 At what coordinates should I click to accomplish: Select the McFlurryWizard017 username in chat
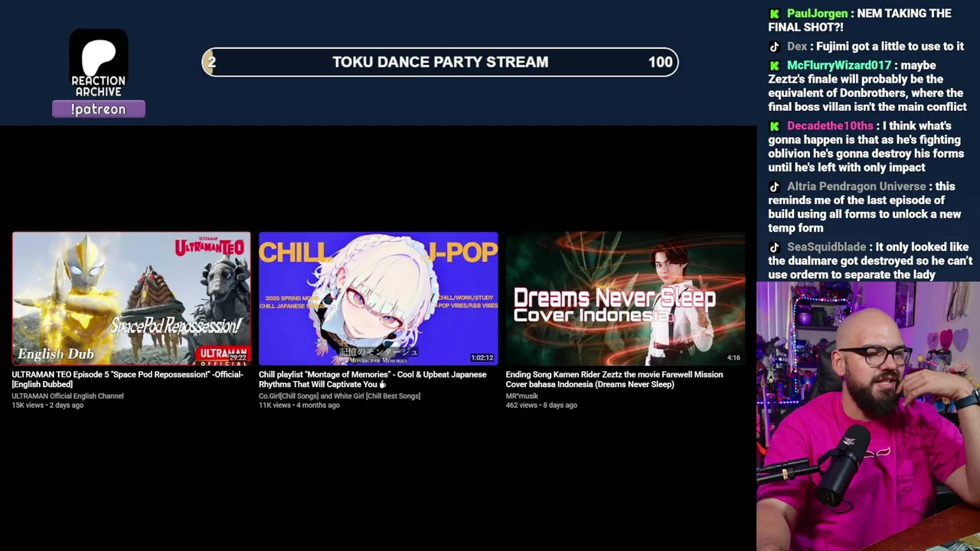(839, 66)
